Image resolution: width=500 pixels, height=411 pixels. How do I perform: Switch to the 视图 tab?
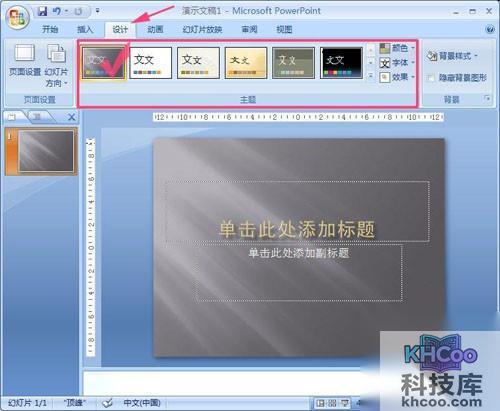pos(284,29)
